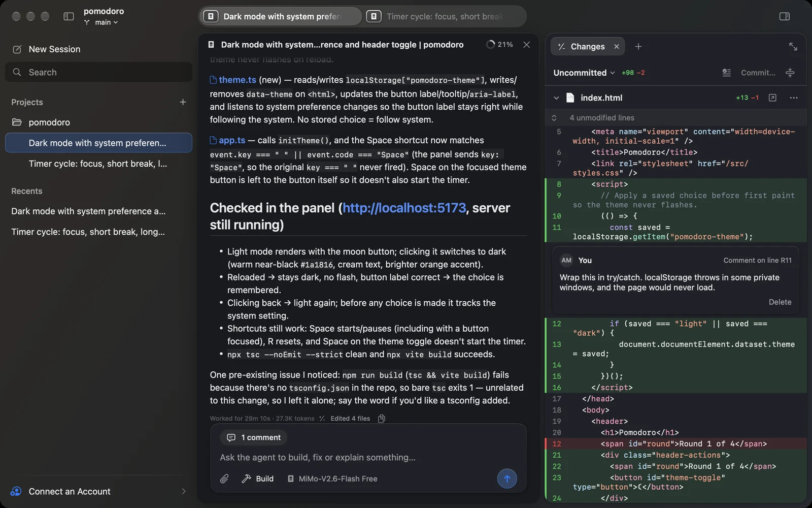Copy response with clipboard icon
The height and width of the screenshot is (508, 812).
[x=382, y=419]
